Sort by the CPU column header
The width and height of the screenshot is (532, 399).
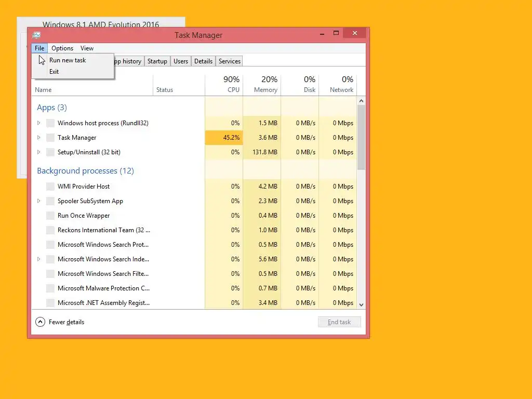tap(224, 84)
